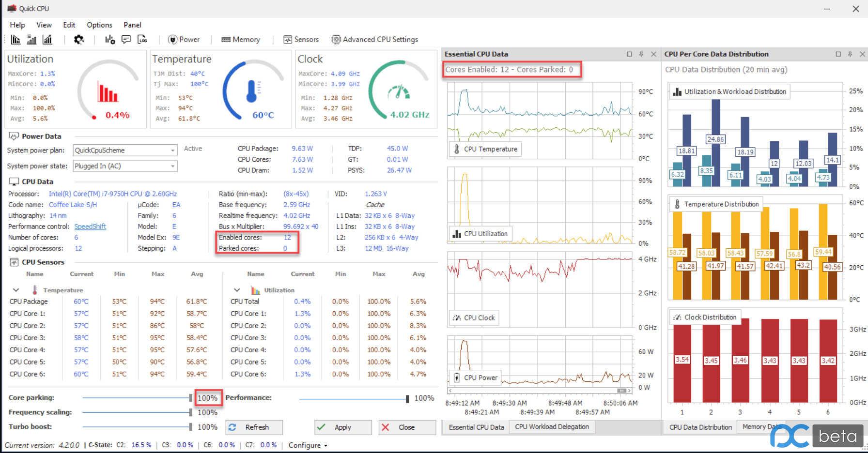Open the System power state dropdown

125,166
